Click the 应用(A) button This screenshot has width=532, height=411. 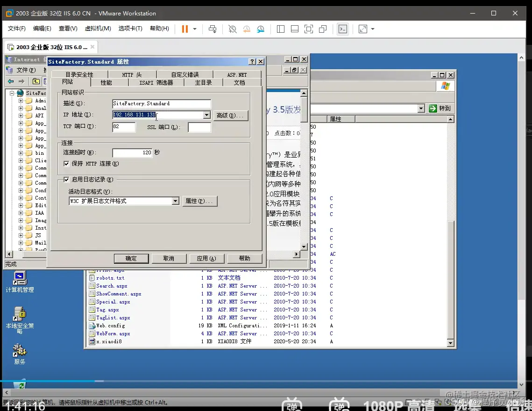coord(206,259)
